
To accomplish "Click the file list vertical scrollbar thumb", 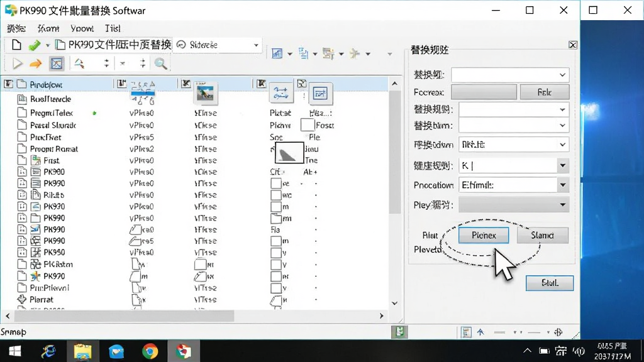I will point(395,152).
